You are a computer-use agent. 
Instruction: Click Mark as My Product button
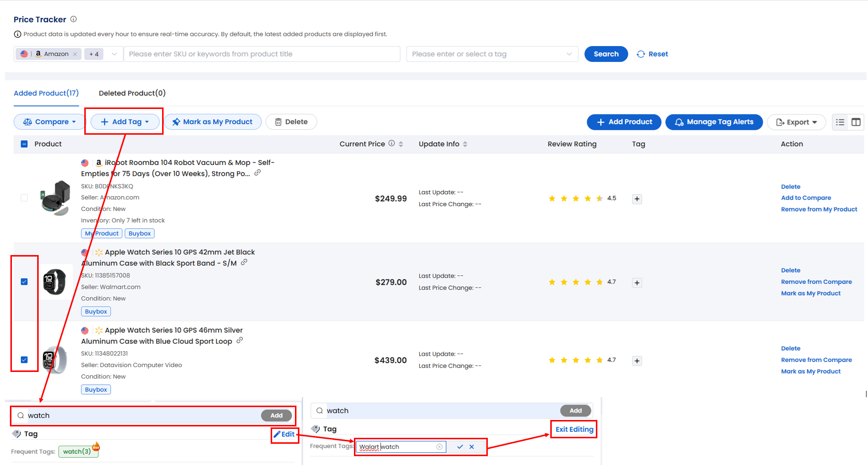(213, 122)
